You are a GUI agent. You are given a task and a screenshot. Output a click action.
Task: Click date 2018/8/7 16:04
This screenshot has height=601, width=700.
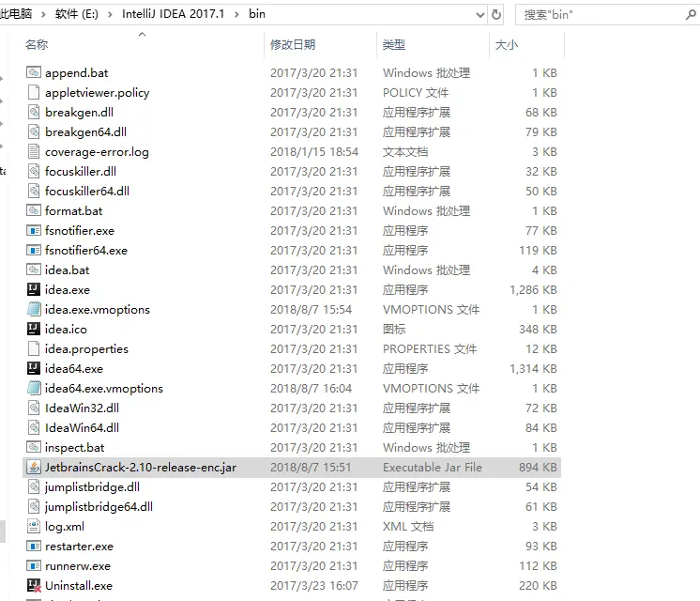point(312,388)
